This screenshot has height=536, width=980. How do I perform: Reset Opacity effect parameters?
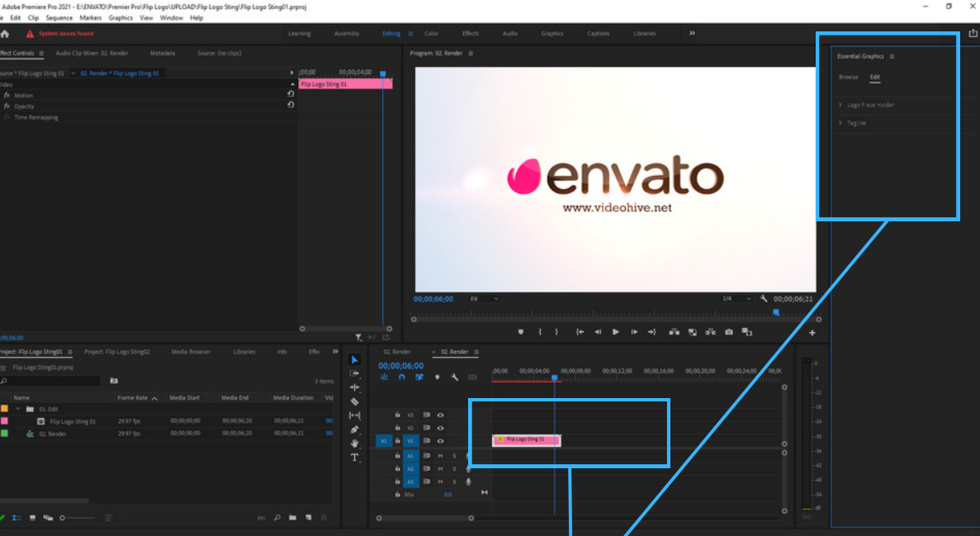click(291, 105)
